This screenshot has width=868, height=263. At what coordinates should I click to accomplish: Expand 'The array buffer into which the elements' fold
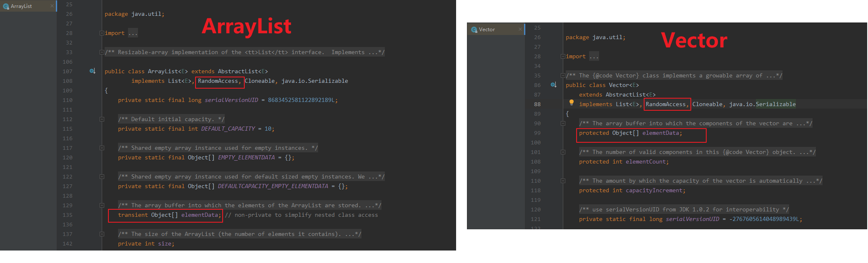102,205
